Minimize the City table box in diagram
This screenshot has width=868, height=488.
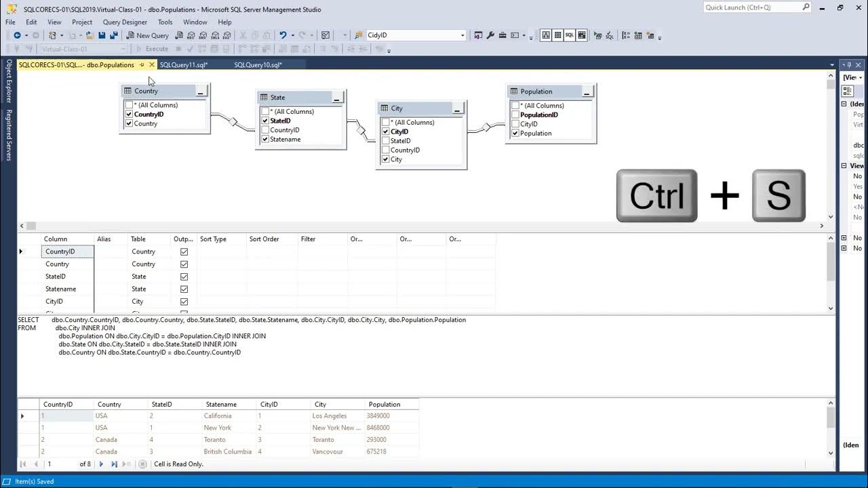click(x=457, y=108)
